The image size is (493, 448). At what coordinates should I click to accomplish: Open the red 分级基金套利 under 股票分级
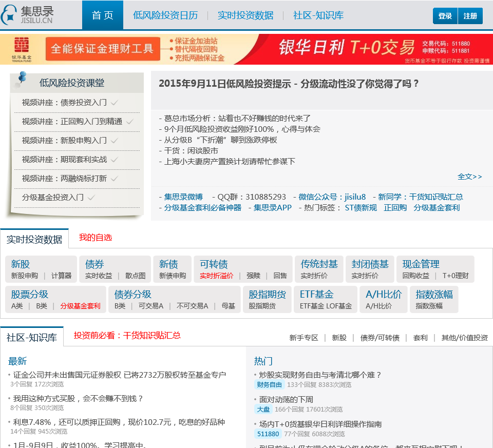[81, 306]
